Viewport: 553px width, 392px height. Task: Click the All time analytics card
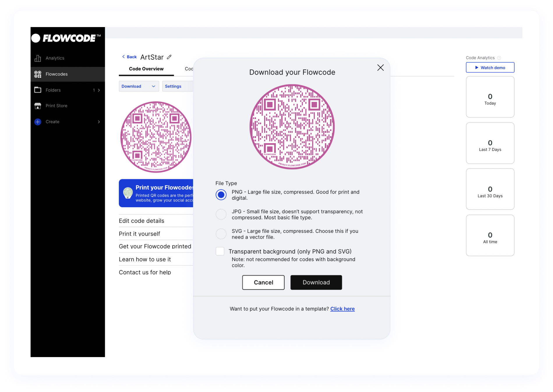(490, 235)
